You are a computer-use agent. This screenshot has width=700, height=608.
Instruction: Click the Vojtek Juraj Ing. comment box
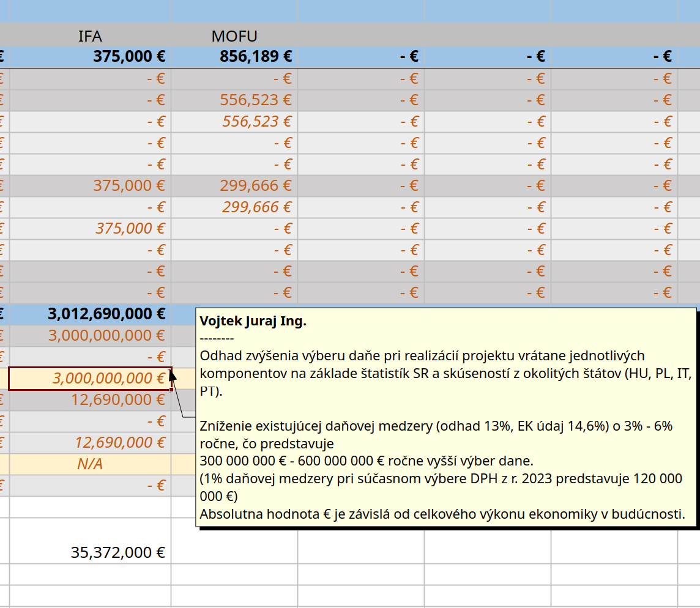(x=445, y=416)
